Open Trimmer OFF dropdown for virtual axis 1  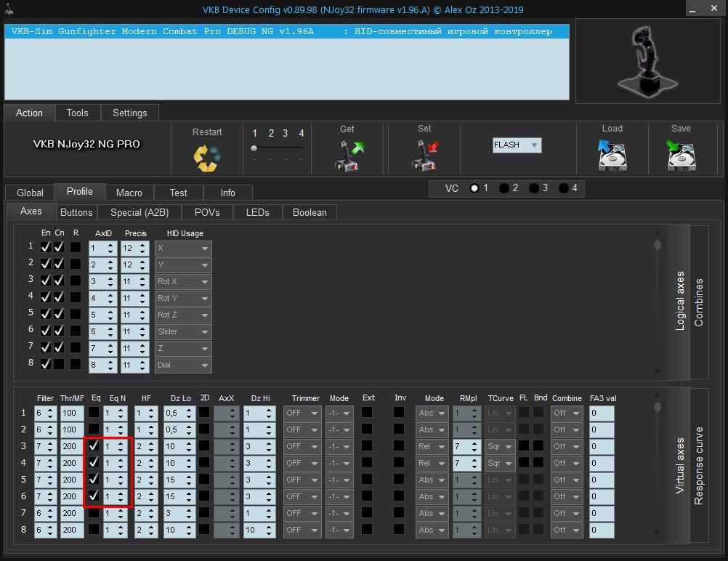(302, 413)
